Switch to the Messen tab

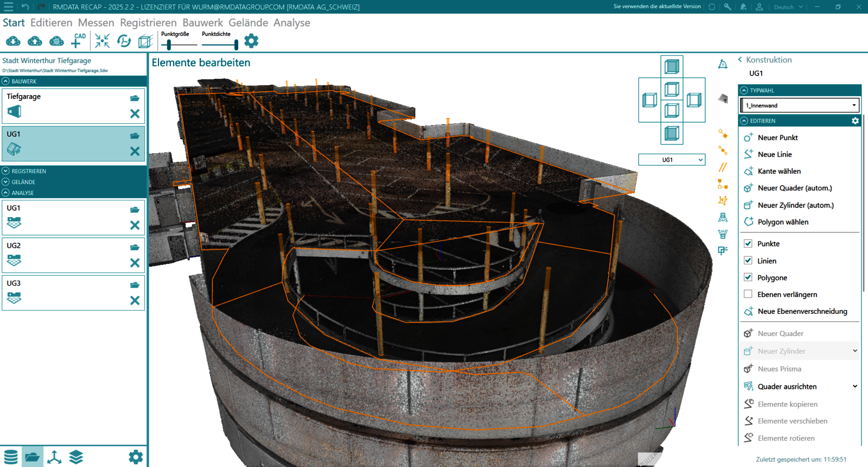point(96,23)
